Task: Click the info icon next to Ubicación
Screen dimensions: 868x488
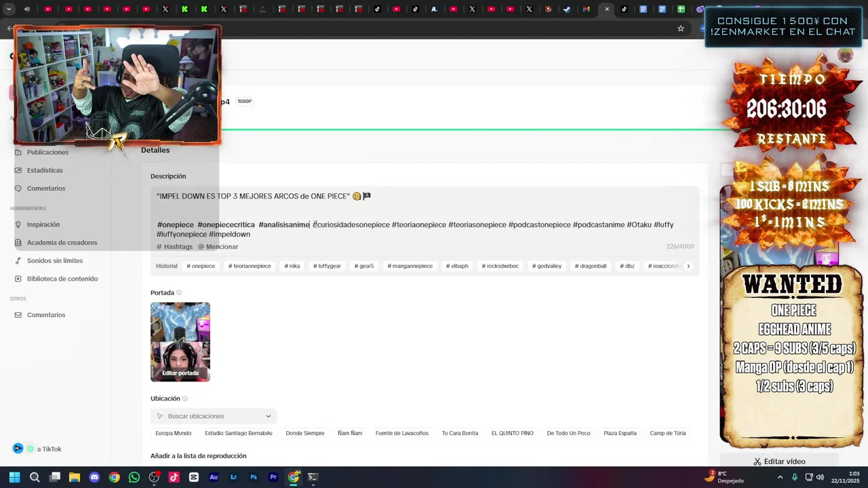Action: (x=184, y=399)
